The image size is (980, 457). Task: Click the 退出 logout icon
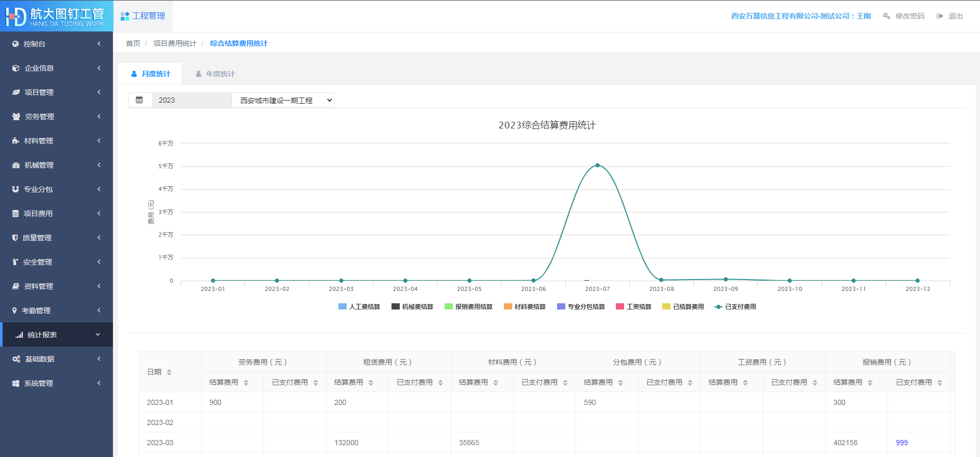coord(940,16)
